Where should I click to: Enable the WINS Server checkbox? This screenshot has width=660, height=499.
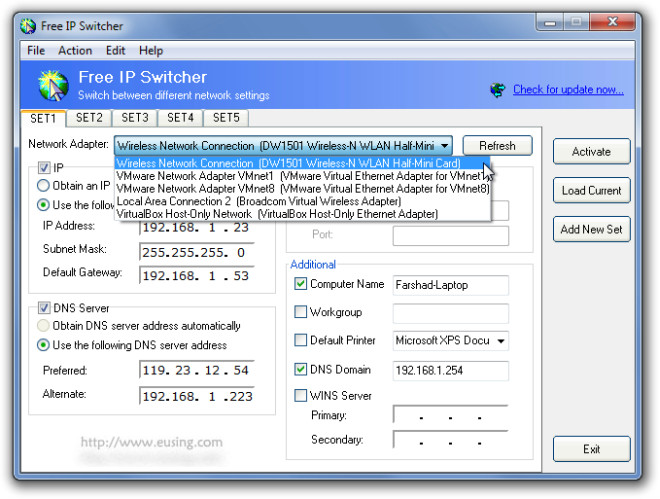[x=300, y=395]
